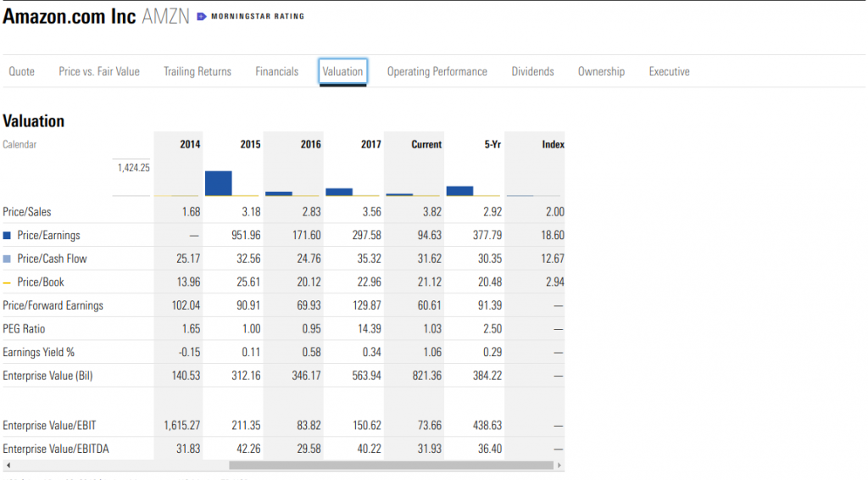
Task: Click the 129.87 forward earnings value
Action: 366,305
